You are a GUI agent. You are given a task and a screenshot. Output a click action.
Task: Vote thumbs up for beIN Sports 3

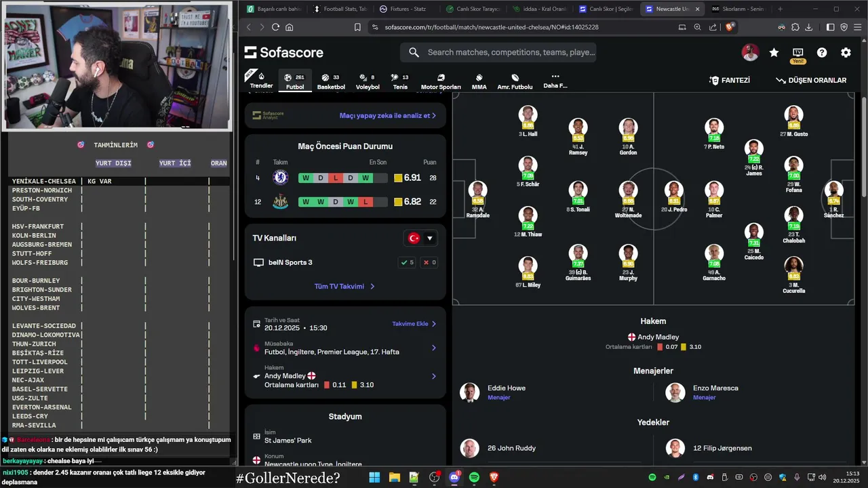click(407, 262)
